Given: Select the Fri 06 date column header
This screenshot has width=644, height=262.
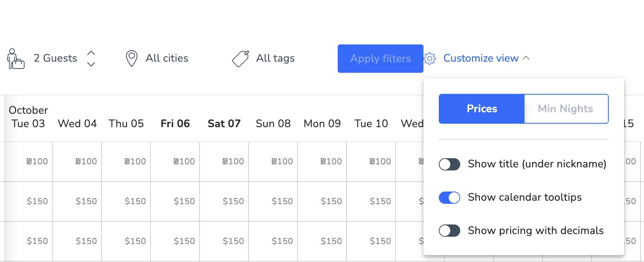Looking at the screenshot, I should tap(175, 123).
